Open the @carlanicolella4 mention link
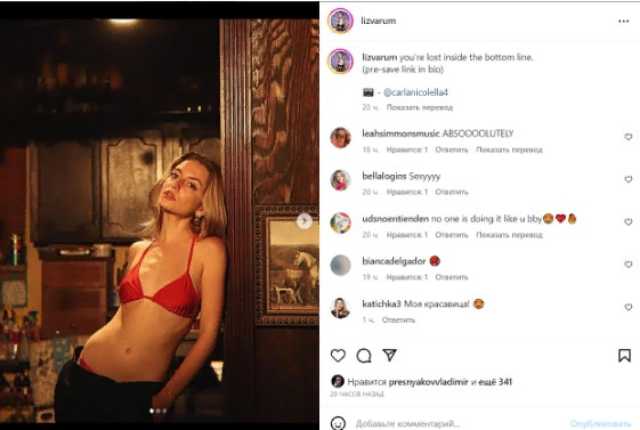This screenshot has width=640, height=430. [x=416, y=93]
